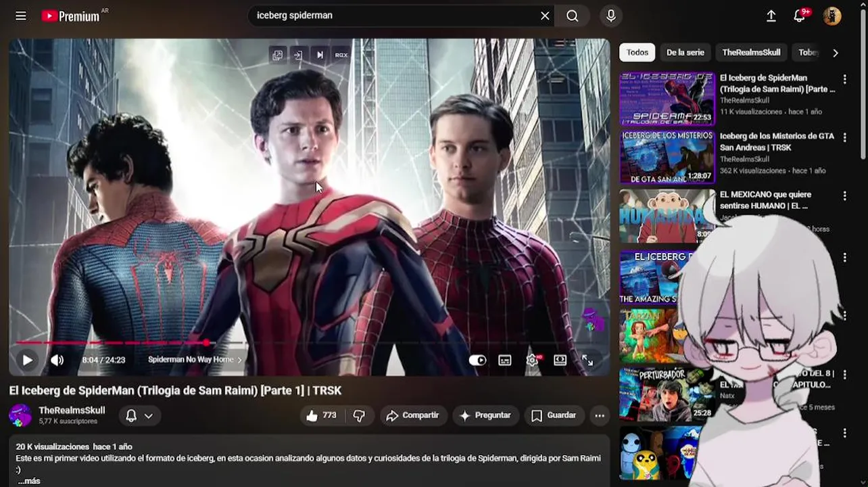This screenshot has width=868, height=487.
Task: Click the progress bar scrubber handle
Action: point(207,343)
